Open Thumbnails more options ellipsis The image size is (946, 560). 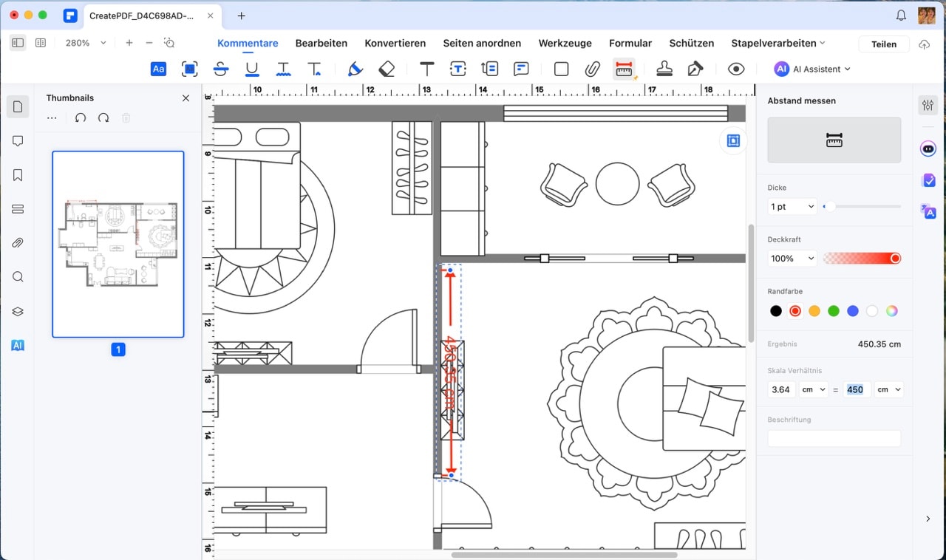click(52, 117)
